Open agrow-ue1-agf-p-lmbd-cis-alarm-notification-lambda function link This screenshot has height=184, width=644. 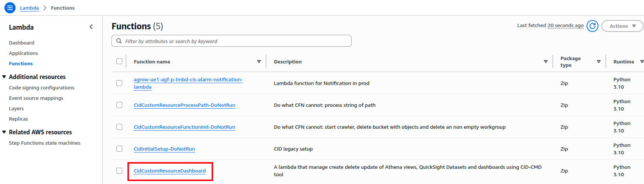coord(188,83)
